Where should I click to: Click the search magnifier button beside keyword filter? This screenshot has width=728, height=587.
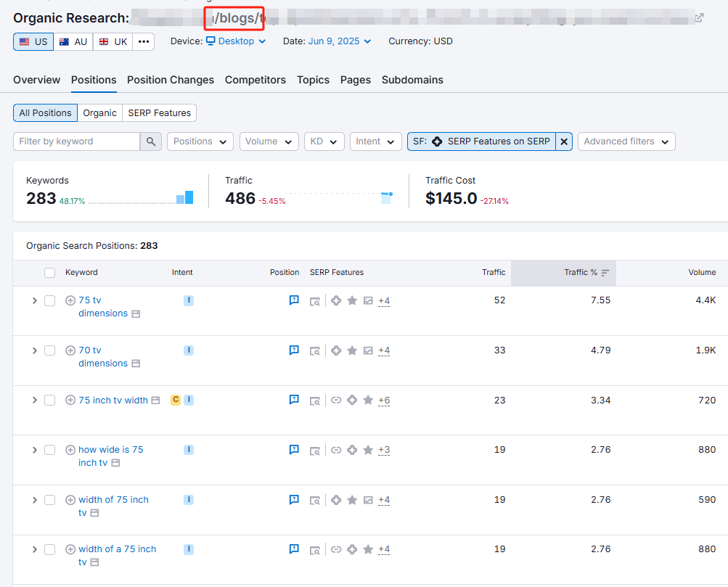pyautogui.click(x=150, y=141)
